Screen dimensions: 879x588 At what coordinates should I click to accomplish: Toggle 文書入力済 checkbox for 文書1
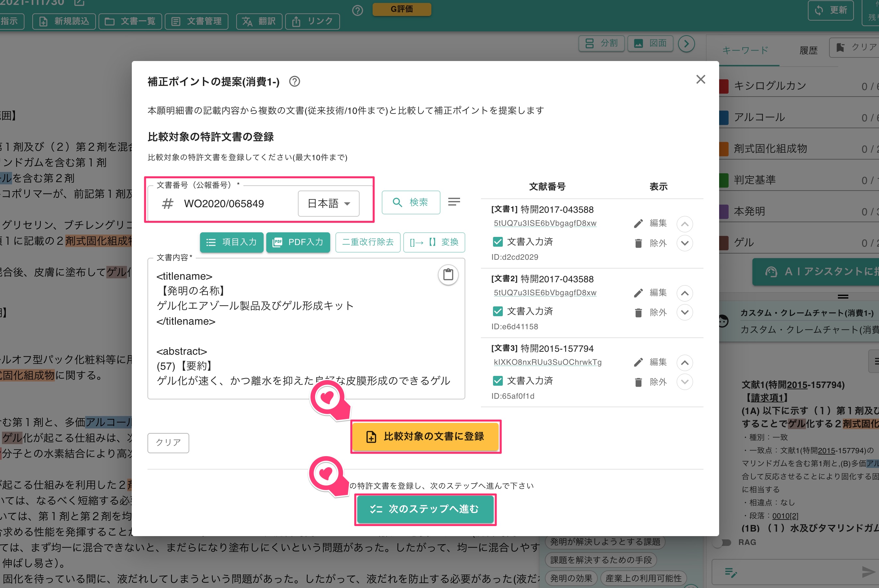point(498,242)
